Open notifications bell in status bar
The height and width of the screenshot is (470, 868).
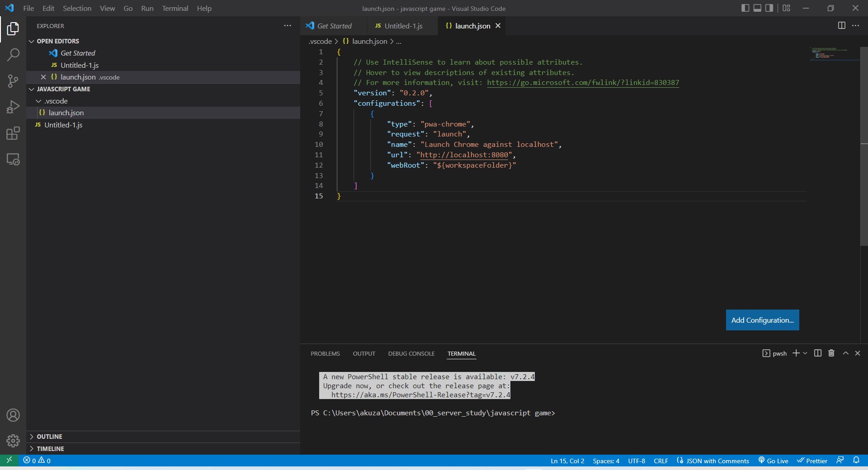pos(856,461)
